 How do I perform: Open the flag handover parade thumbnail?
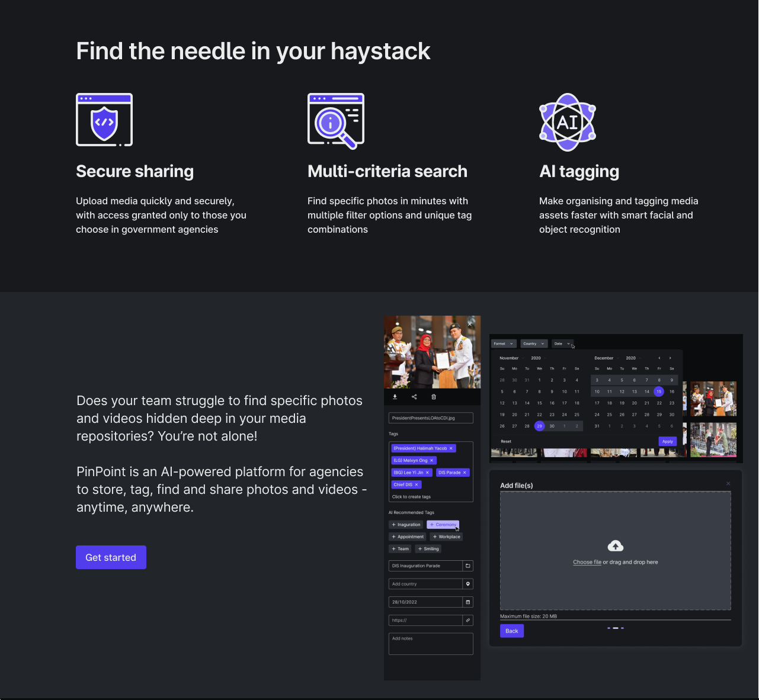(713, 439)
